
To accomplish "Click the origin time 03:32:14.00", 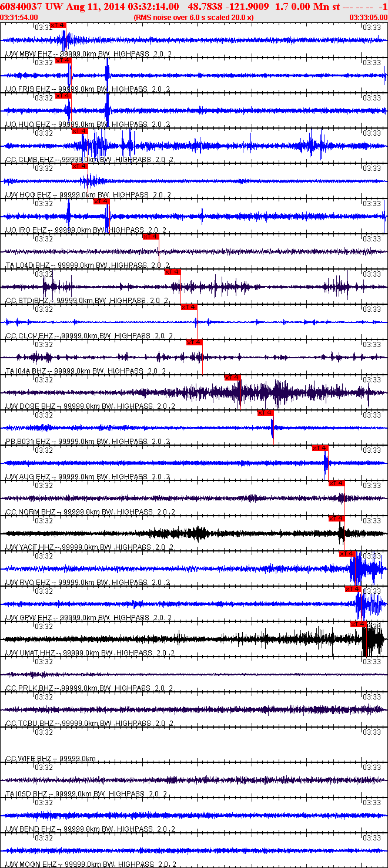I will pyautogui.click(x=153, y=6).
